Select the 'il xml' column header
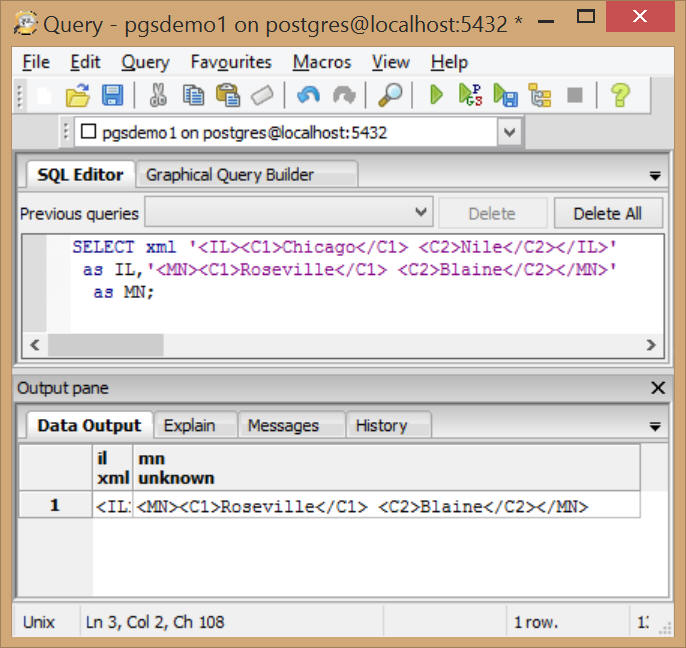Viewport: 686px width, 648px height. (x=112, y=468)
